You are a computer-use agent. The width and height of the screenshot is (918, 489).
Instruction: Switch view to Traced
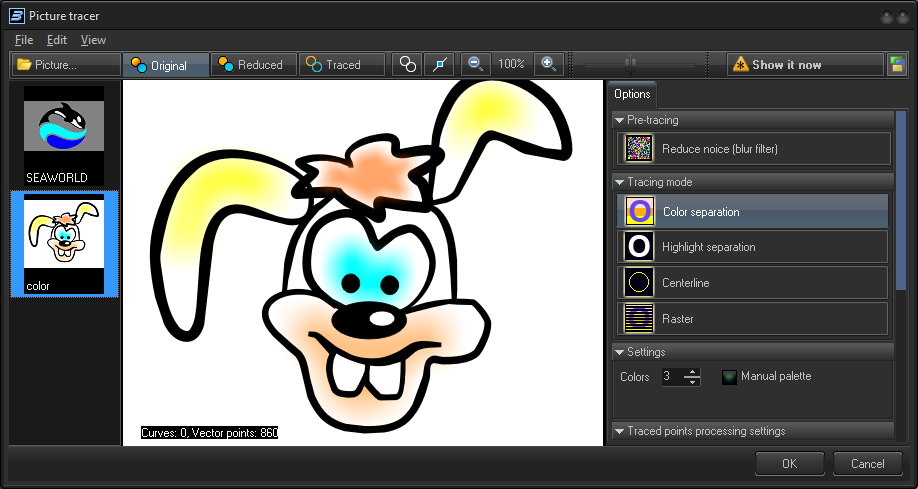pos(341,65)
